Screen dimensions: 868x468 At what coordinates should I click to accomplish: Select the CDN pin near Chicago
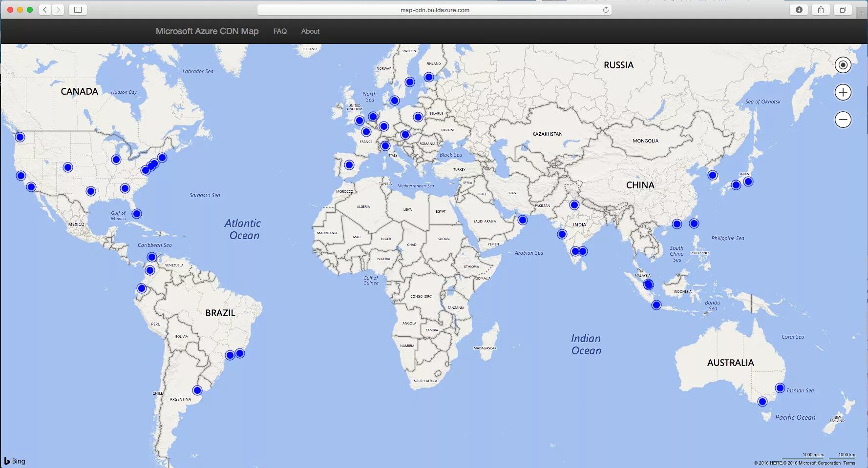pyautogui.click(x=116, y=160)
